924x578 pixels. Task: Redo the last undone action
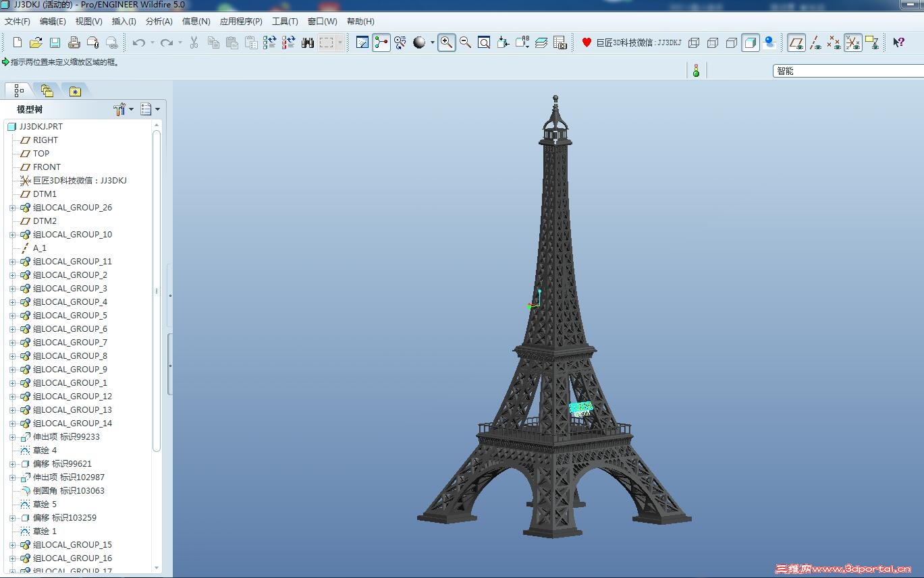(x=167, y=42)
